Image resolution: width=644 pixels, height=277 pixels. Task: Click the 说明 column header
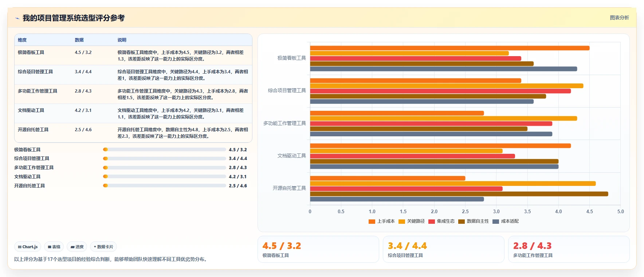122,40
